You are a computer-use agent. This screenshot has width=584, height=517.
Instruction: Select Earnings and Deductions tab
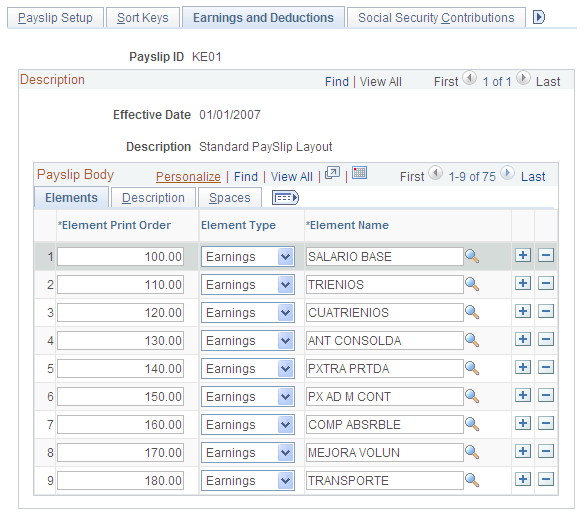(263, 18)
